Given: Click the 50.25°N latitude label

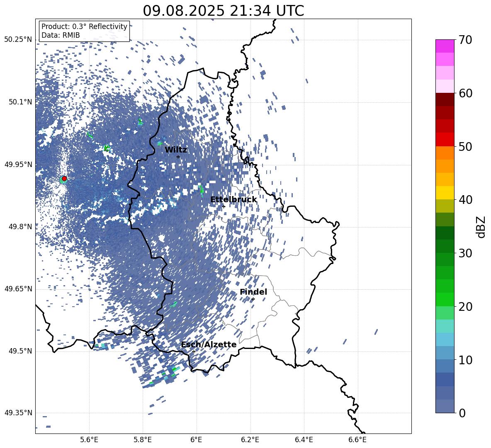Looking at the screenshot, I should [x=18, y=40].
